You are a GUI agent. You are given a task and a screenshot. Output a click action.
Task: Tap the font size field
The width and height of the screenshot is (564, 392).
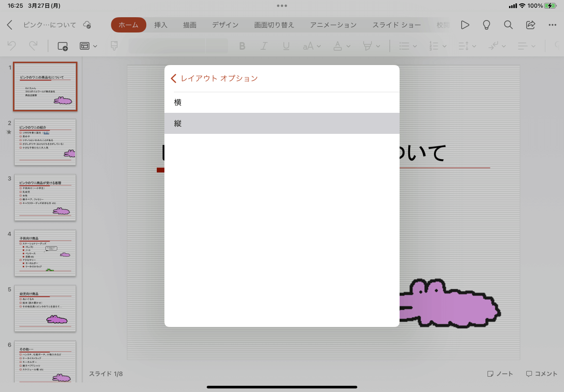coord(217,46)
